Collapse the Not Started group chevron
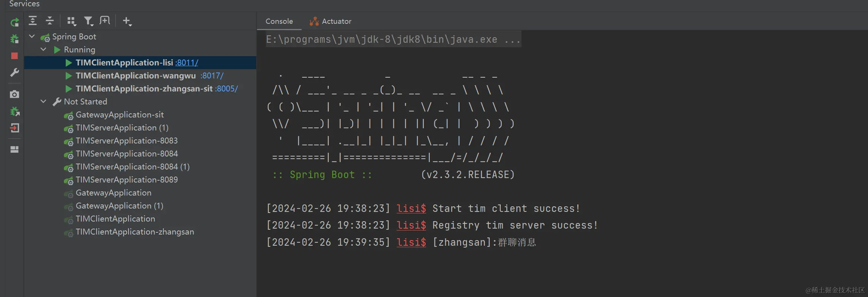868x297 pixels. pyautogui.click(x=43, y=101)
